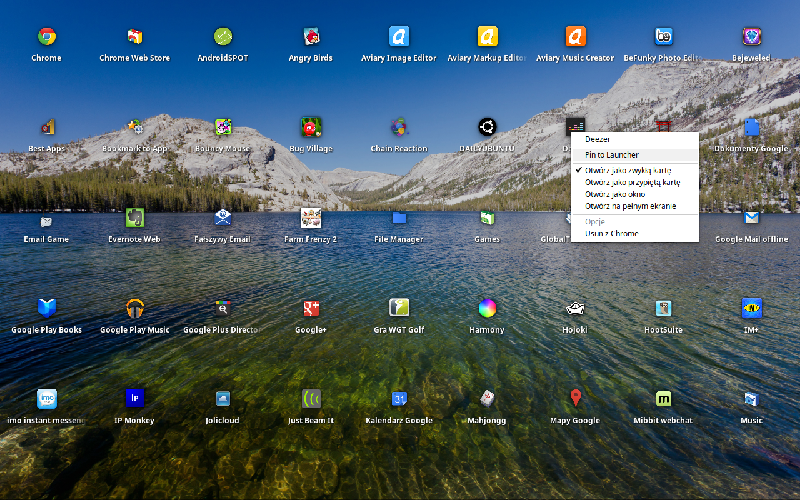The height and width of the screenshot is (500, 800).
Task: Open Mapy Google
Action: pos(576,398)
